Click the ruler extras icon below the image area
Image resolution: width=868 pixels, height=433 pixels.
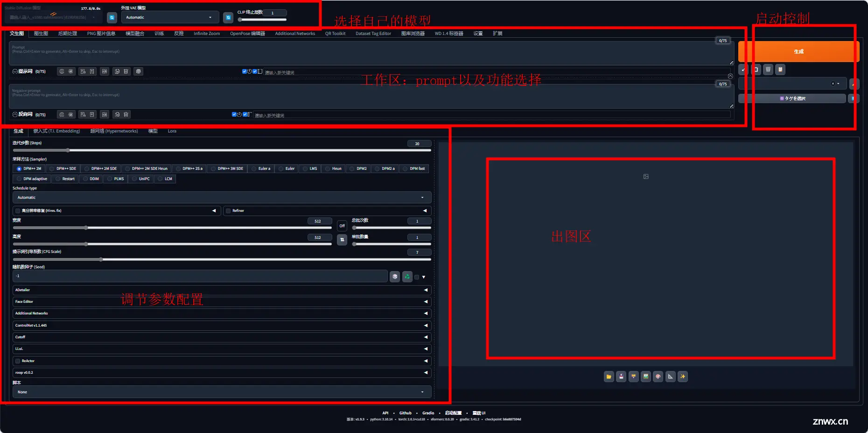coord(671,377)
